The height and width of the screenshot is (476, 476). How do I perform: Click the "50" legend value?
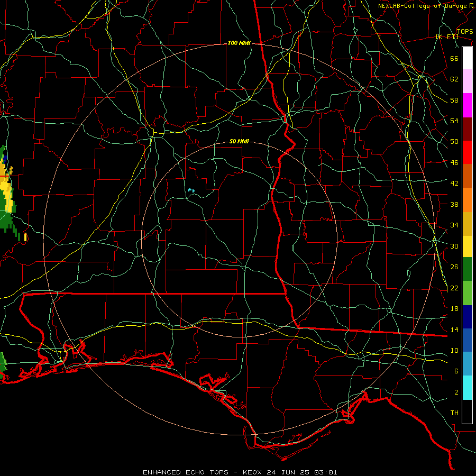click(454, 142)
